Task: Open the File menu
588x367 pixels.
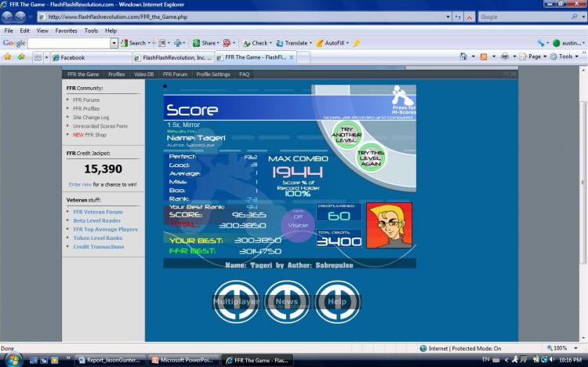Action: [9, 31]
